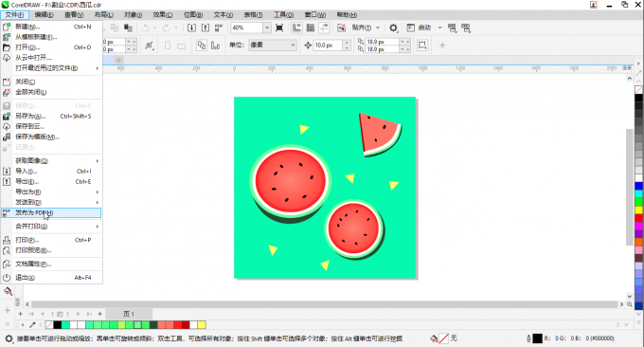Click the zoom magnifier icon at bottom right
The height and width of the screenshot is (347, 644).
(x=630, y=304)
